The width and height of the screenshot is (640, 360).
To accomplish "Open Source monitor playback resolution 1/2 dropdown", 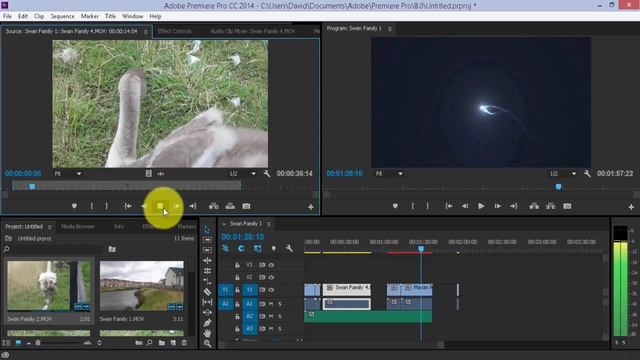I will tap(242, 173).
